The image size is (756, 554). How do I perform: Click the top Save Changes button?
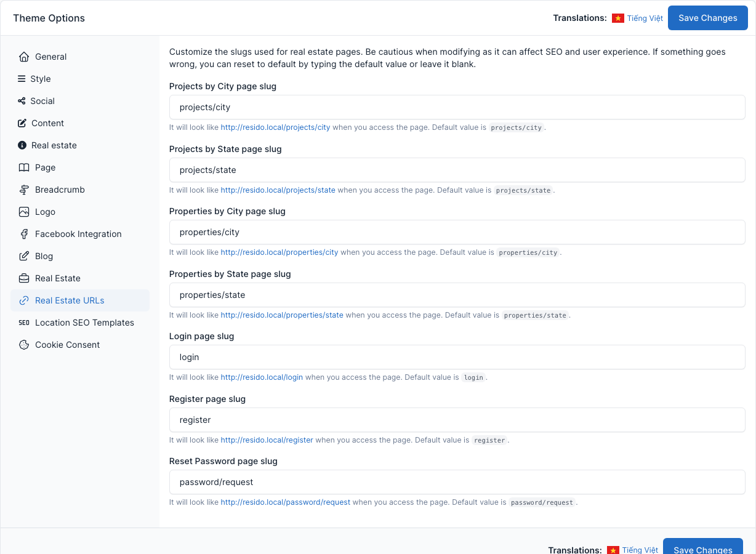tap(708, 18)
